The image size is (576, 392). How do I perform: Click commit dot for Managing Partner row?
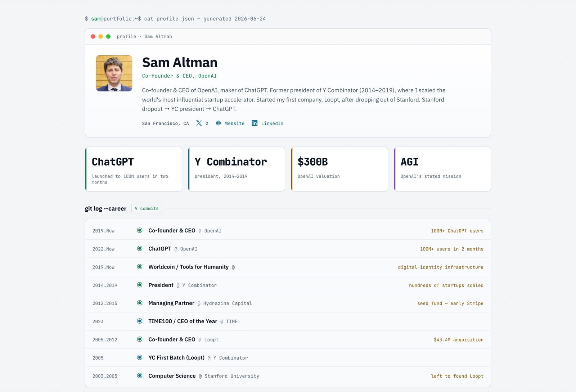[140, 303]
